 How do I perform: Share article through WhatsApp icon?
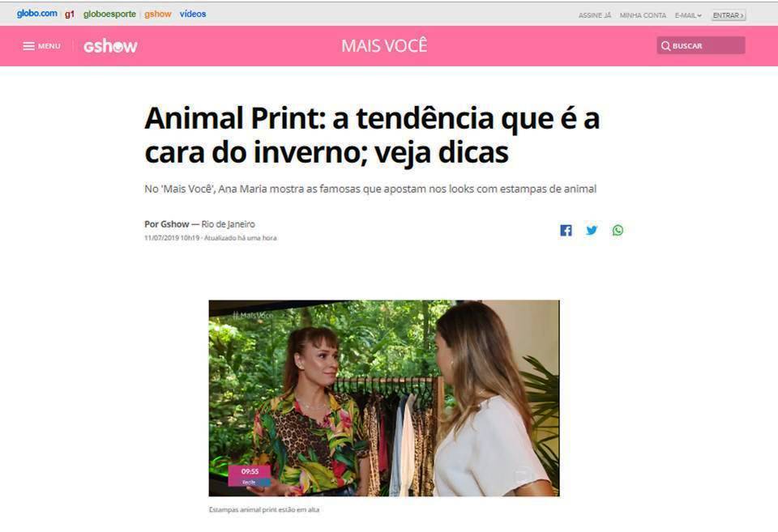coord(618,231)
